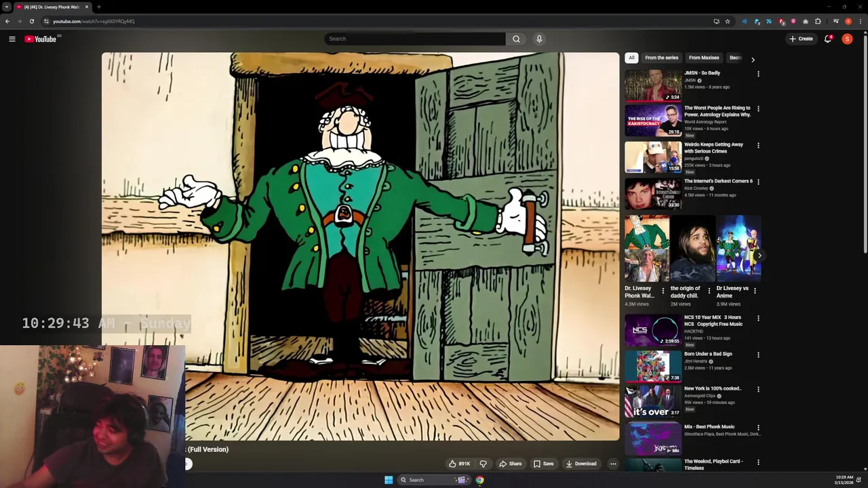Select the Beats filter chip

click(735, 58)
